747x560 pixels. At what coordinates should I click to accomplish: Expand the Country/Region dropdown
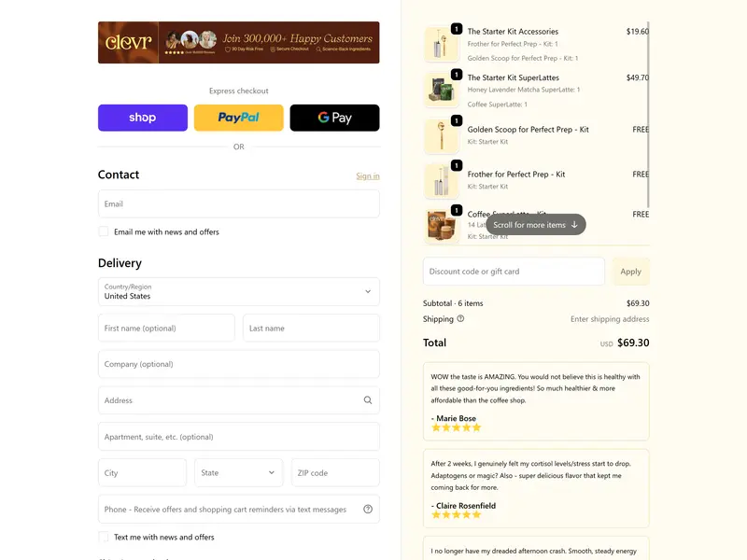pyautogui.click(x=239, y=291)
